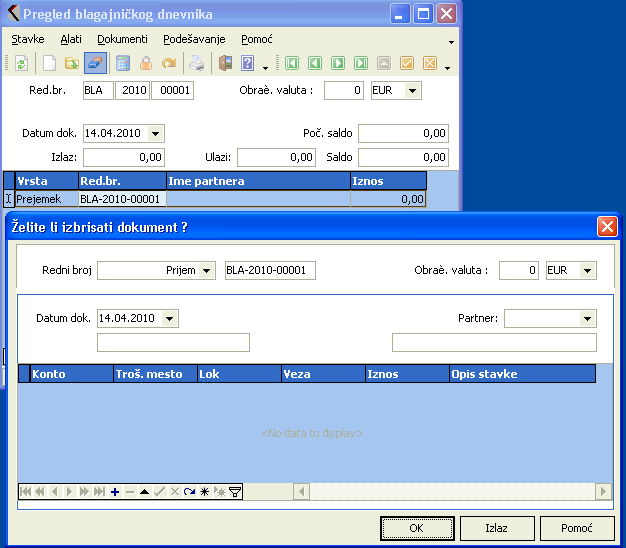The width and height of the screenshot is (626, 548).
Task: Open the EUR currency dropdown in dialog
Action: (x=587, y=271)
